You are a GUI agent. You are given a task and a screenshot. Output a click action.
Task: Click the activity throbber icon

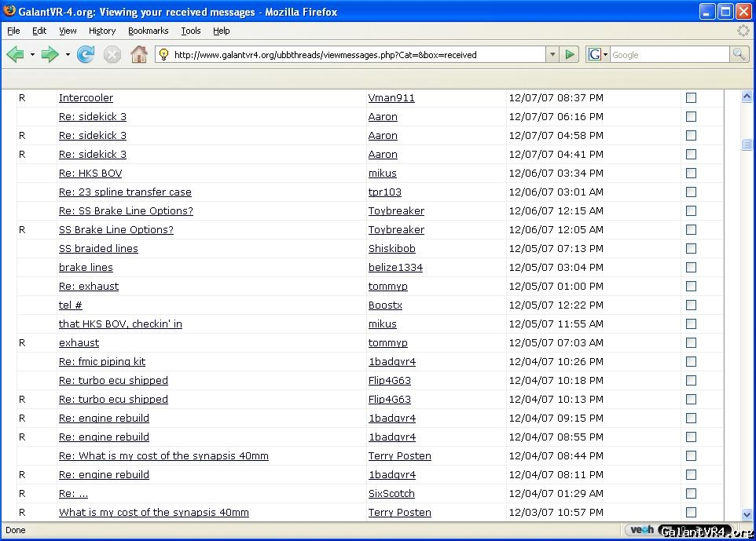click(743, 31)
